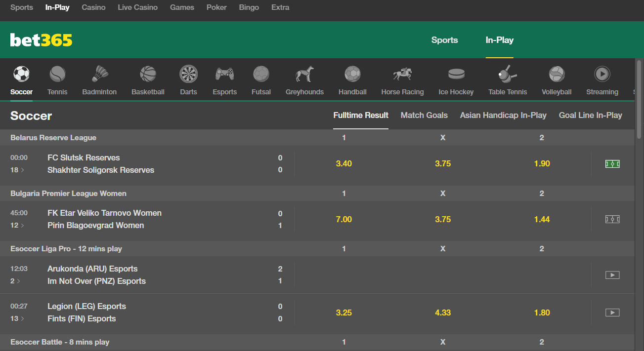Expand the 12 markets for FK Etar match

point(17,225)
